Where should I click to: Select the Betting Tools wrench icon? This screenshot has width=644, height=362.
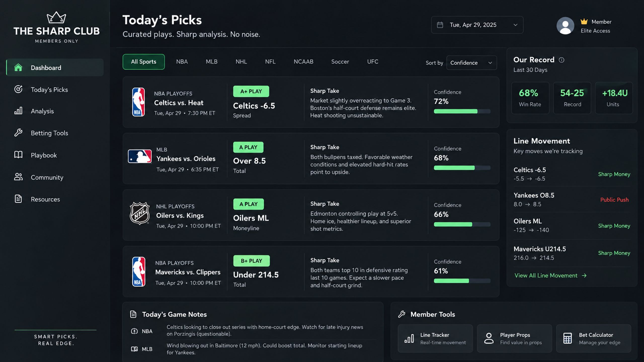[18, 133]
